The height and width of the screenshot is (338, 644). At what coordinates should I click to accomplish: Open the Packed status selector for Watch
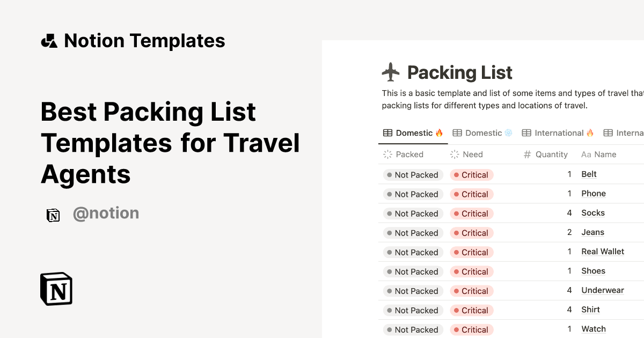[x=412, y=329]
